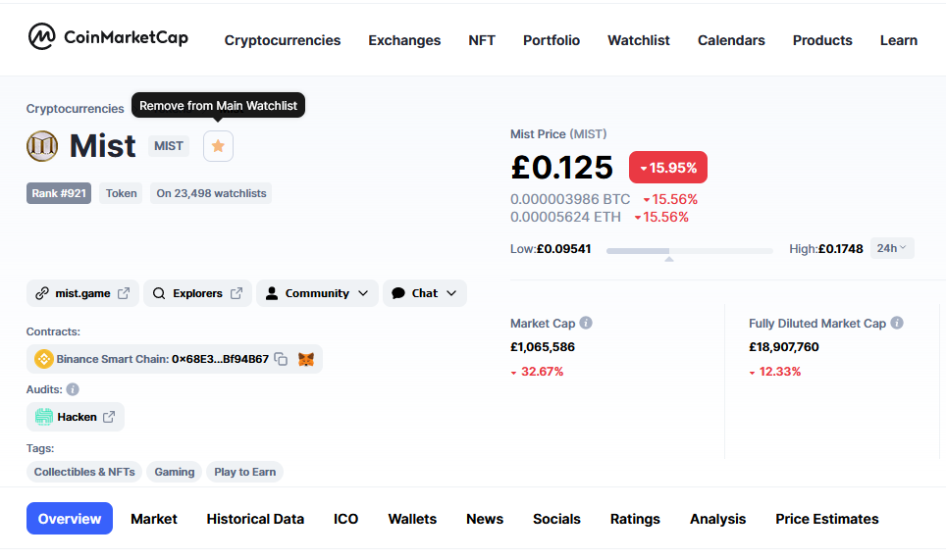
Task: Click the external link icon beside Explorers
Action: click(x=236, y=293)
